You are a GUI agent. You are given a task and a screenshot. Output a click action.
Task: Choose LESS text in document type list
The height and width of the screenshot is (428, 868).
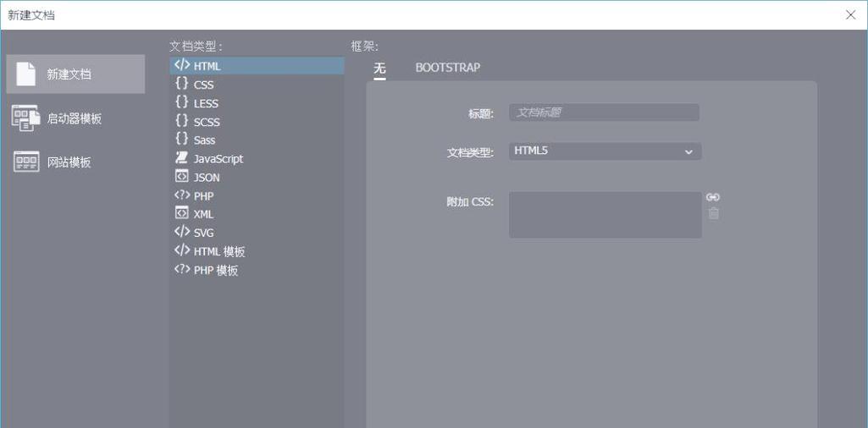206,103
